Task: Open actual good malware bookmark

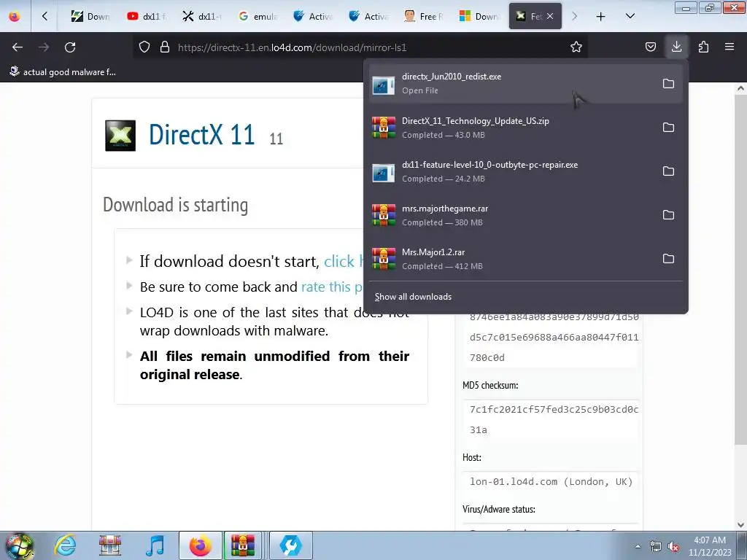Action: pos(63,72)
